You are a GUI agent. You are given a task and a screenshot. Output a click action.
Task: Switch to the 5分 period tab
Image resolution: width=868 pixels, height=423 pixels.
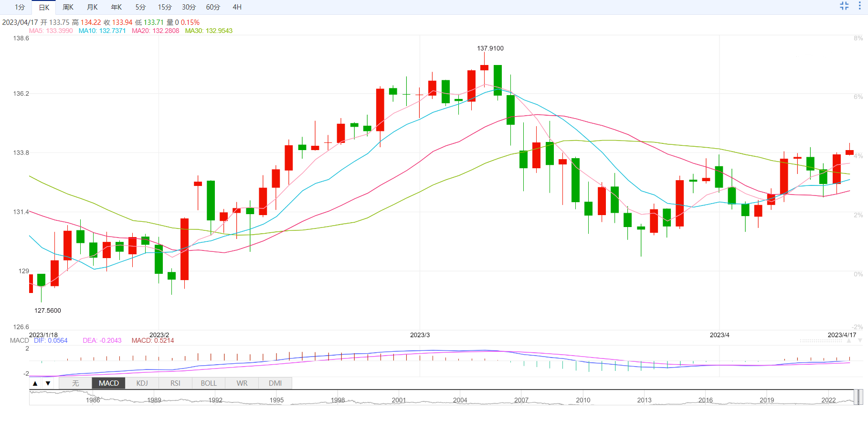pyautogui.click(x=140, y=7)
